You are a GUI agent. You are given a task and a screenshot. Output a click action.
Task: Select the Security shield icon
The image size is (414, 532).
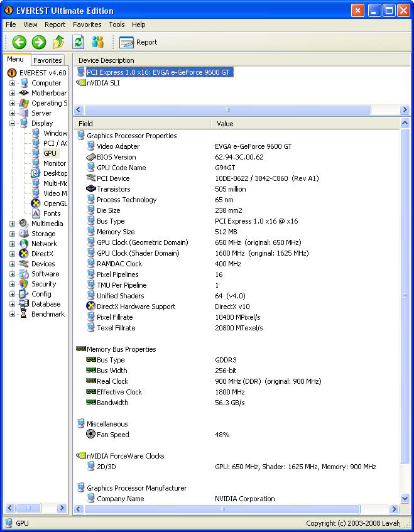coord(24,284)
